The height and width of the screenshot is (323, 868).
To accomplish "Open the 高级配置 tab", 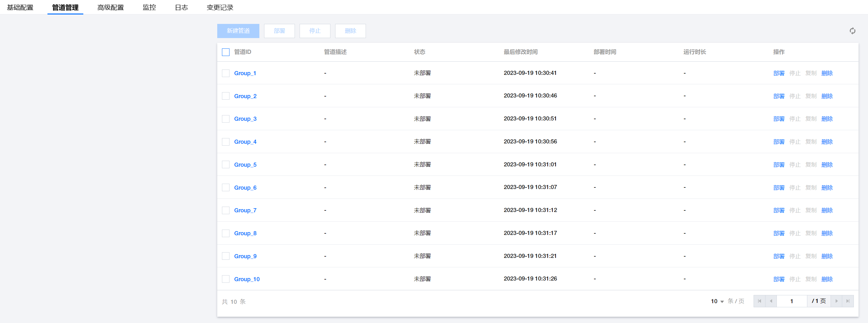I will tap(111, 8).
